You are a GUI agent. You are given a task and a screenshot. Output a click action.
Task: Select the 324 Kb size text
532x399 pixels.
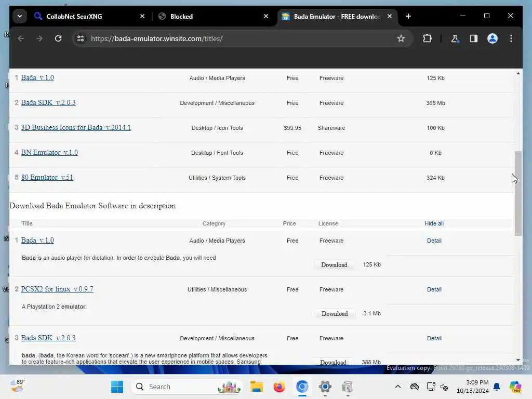[x=435, y=178]
